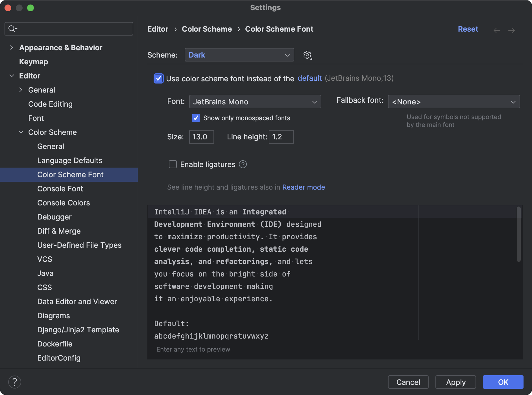Click the back navigation arrow near Reset
Viewport: 532px width, 395px height.
tap(497, 30)
